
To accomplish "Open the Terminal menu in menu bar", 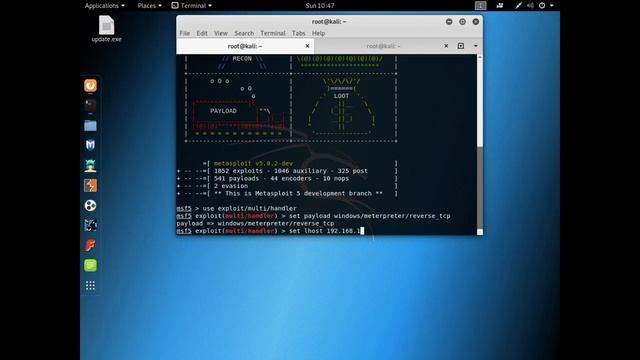I will pos(273,33).
